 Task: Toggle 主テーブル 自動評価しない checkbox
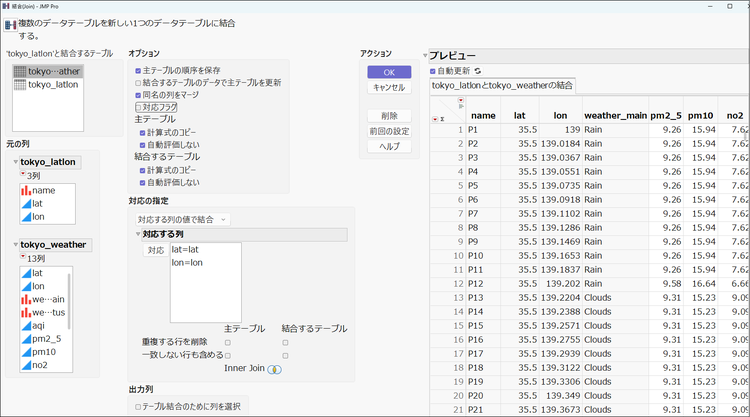tap(143, 145)
